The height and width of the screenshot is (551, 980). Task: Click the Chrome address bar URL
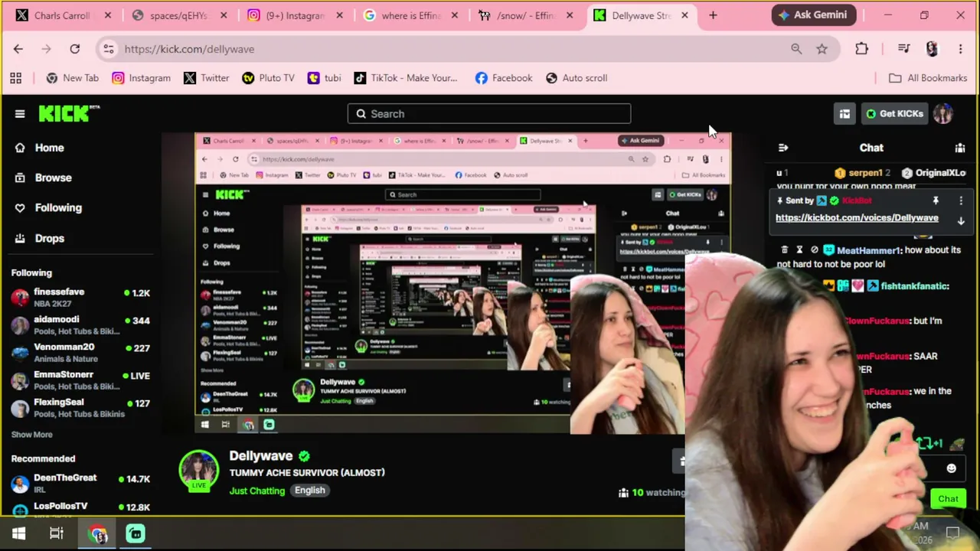coord(189,49)
